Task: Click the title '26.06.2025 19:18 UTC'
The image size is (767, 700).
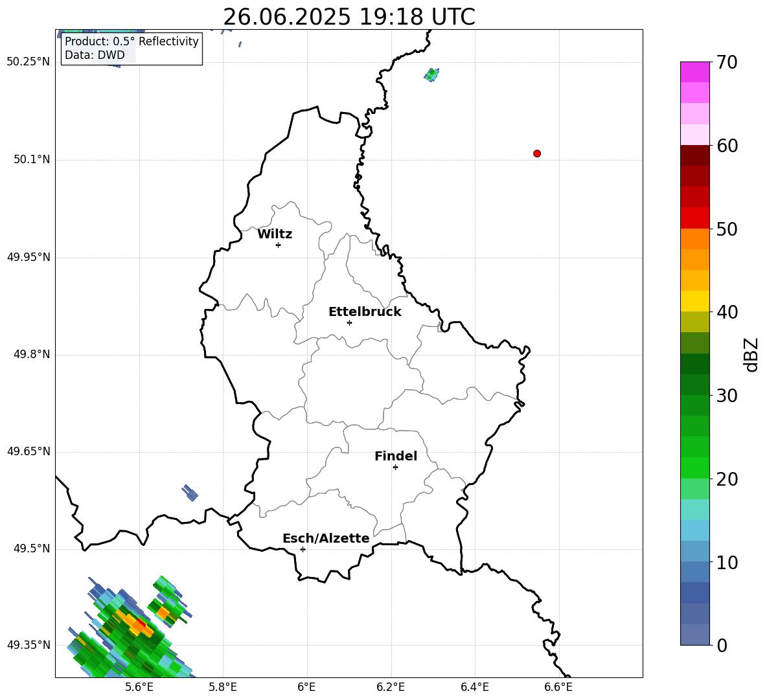Action: point(349,17)
